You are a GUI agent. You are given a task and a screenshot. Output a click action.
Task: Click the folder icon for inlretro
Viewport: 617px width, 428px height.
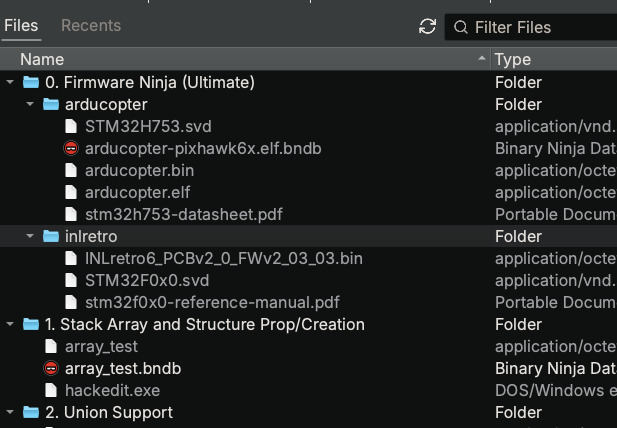point(51,236)
